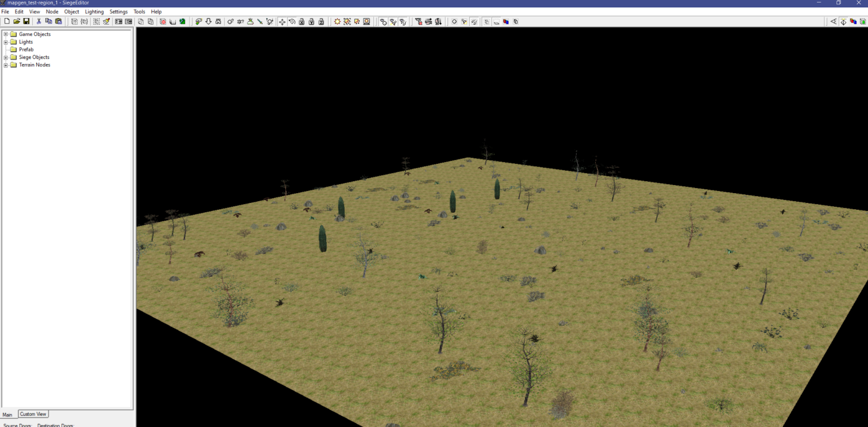The image size is (868, 427).
Task: Click the eye camera view icon at right
Action: click(833, 21)
